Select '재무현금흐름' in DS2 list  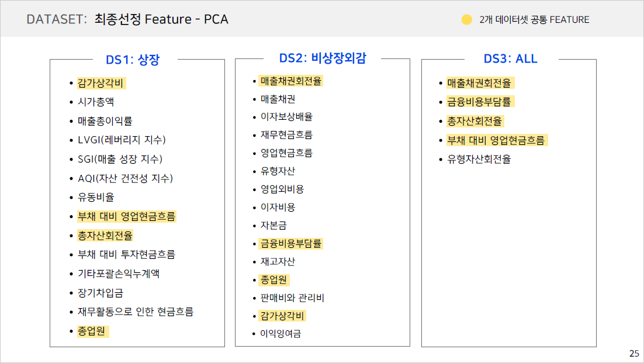click(x=286, y=134)
